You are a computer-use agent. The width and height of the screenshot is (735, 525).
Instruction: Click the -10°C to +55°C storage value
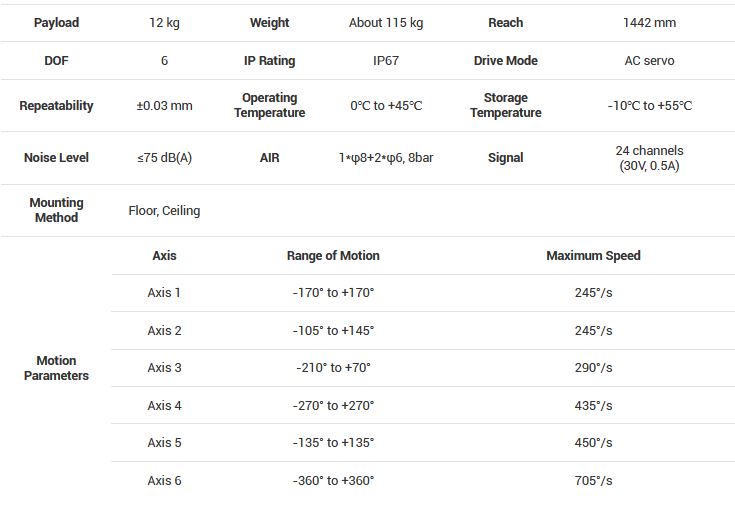tap(649, 106)
